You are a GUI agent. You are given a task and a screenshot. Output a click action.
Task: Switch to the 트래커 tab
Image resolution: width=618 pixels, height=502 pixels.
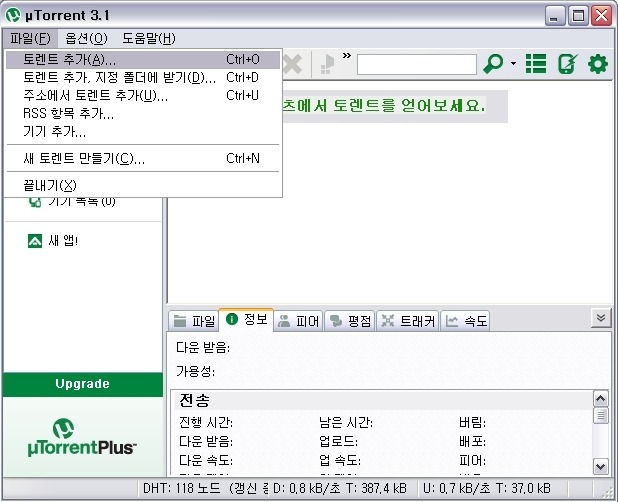[x=408, y=321]
